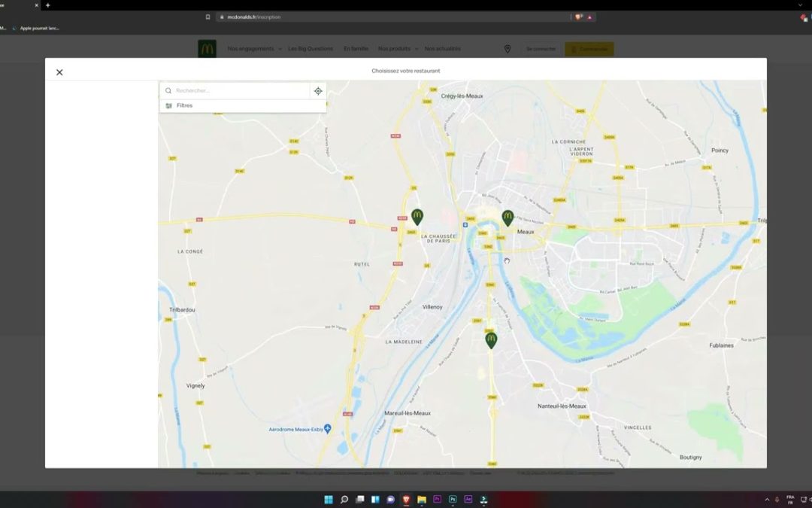Click the Vignely label on map

195,385
